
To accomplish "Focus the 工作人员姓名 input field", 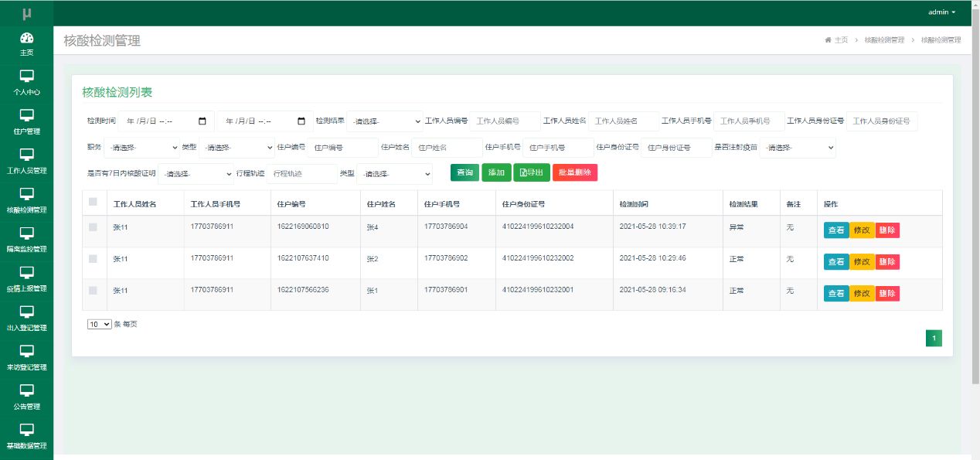I will pyautogui.click(x=624, y=121).
